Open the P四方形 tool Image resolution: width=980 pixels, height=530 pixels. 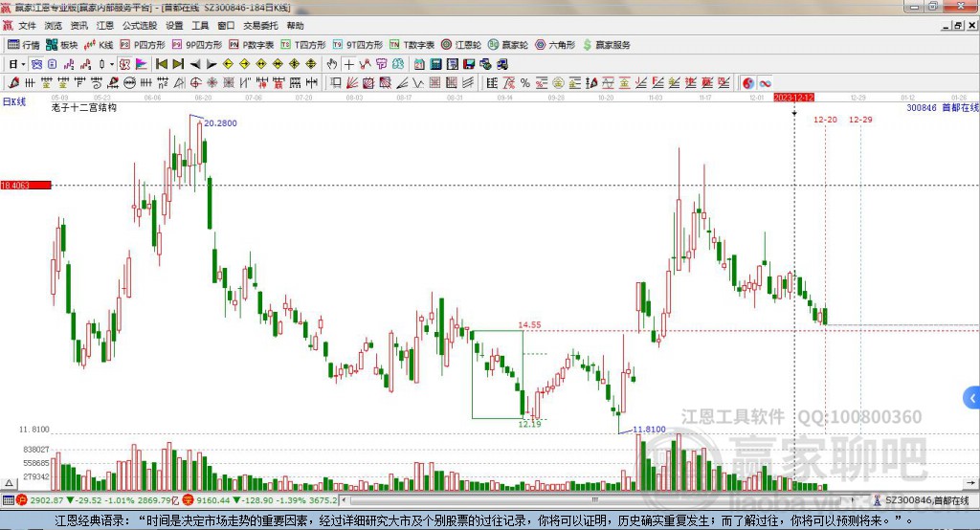pos(143,45)
